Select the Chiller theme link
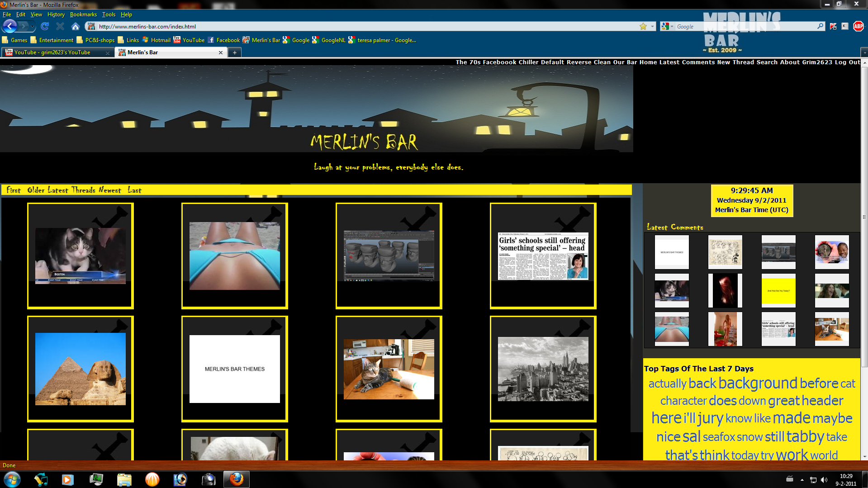Viewport: 868px width, 488px height. [528, 62]
